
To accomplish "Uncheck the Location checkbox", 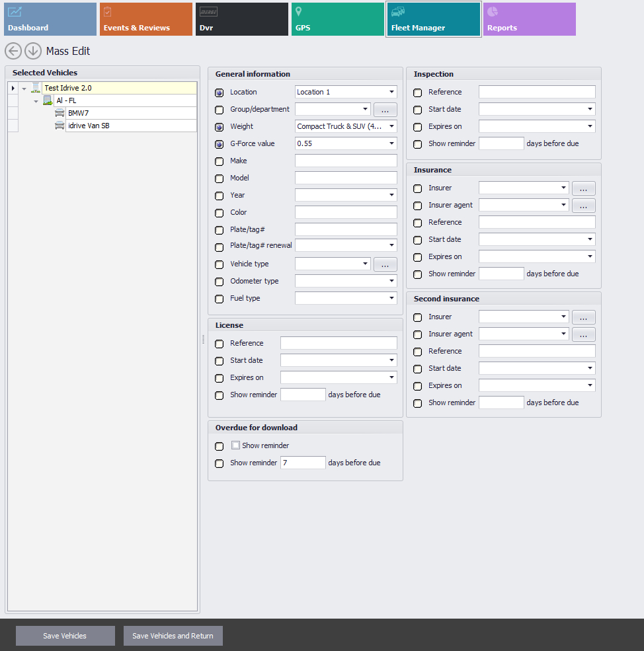I will point(220,93).
